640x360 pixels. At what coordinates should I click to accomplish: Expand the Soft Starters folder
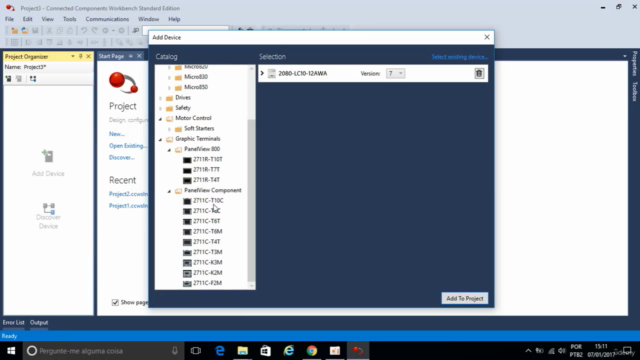(x=169, y=129)
